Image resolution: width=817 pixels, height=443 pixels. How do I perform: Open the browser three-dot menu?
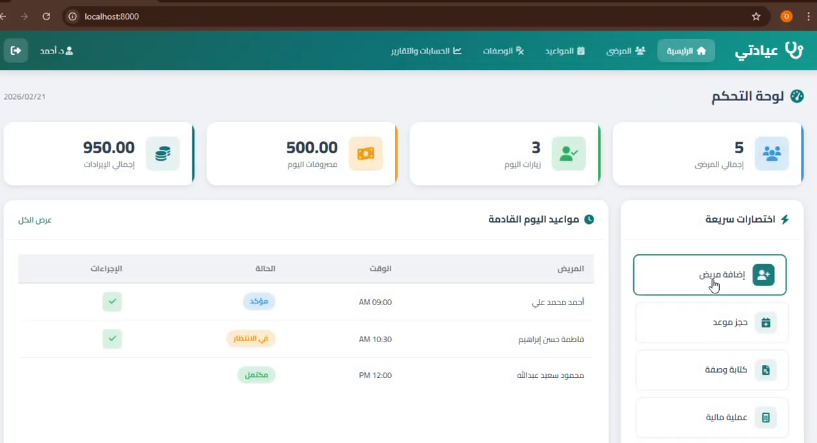pyautogui.click(x=806, y=16)
